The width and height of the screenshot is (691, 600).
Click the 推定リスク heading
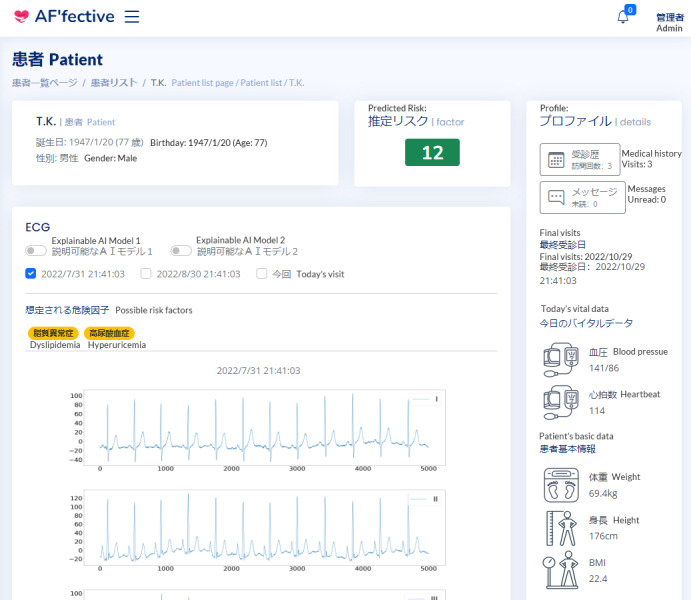coord(398,121)
